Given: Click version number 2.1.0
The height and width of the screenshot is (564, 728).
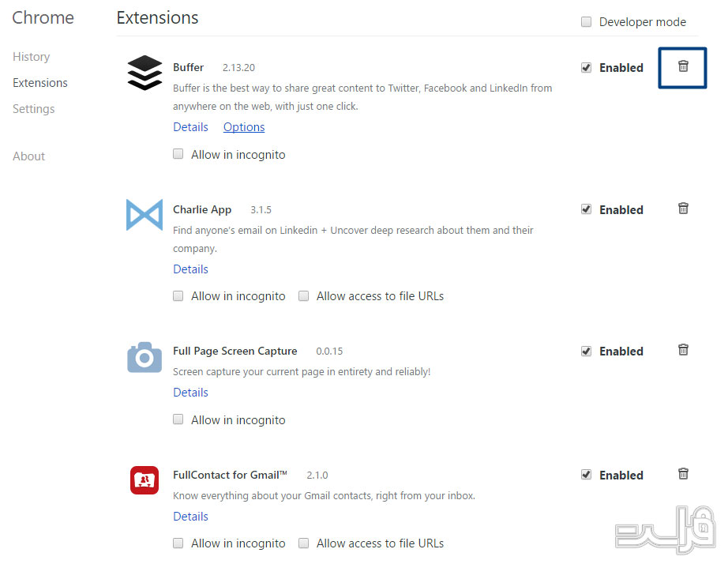Looking at the screenshot, I should coord(317,476).
